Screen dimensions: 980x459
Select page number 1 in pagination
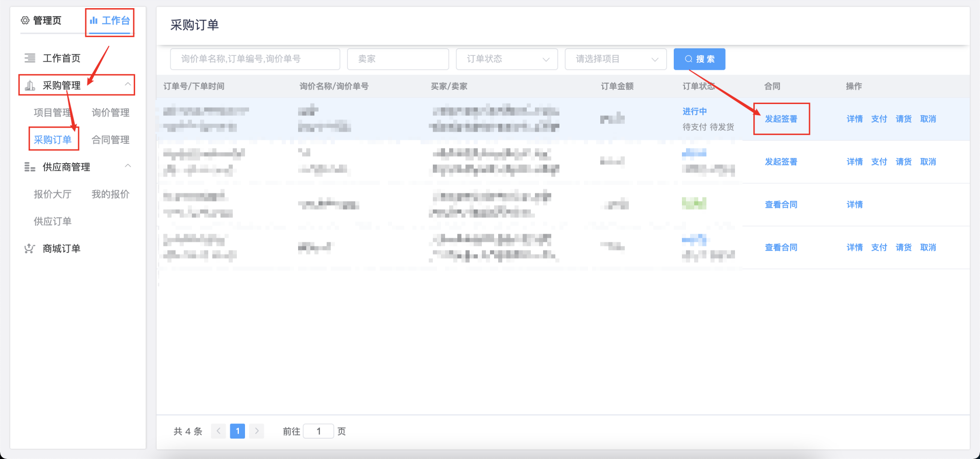pos(237,431)
